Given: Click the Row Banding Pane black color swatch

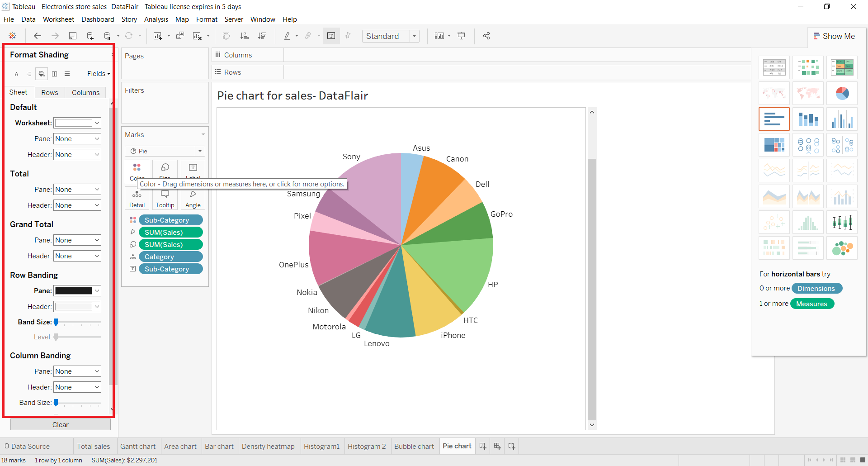Looking at the screenshot, I should pyautogui.click(x=73, y=291).
